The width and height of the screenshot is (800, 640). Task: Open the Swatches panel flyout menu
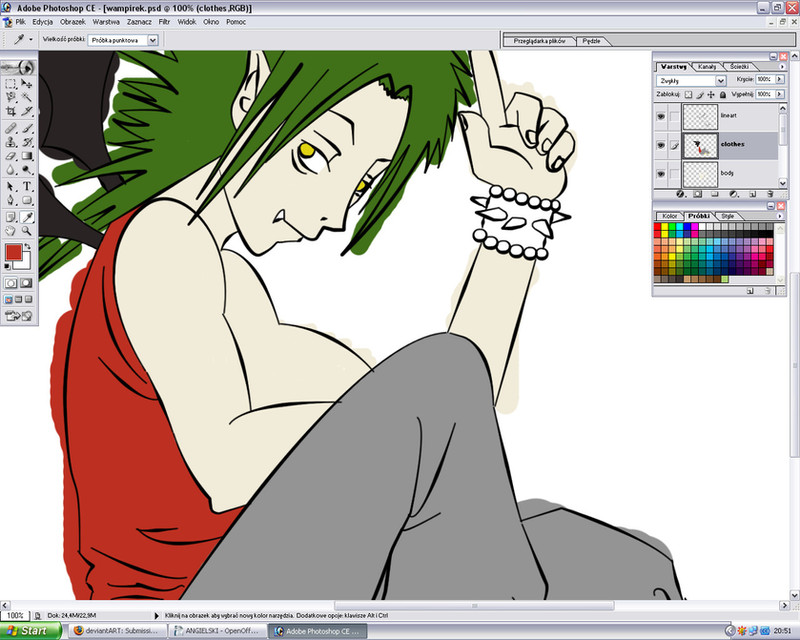click(x=780, y=216)
